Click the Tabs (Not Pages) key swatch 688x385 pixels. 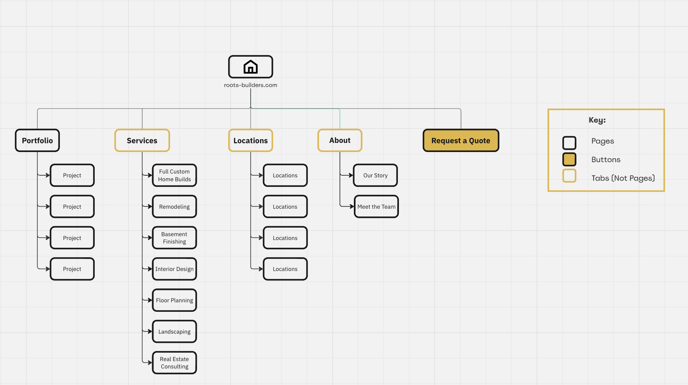click(x=569, y=176)
